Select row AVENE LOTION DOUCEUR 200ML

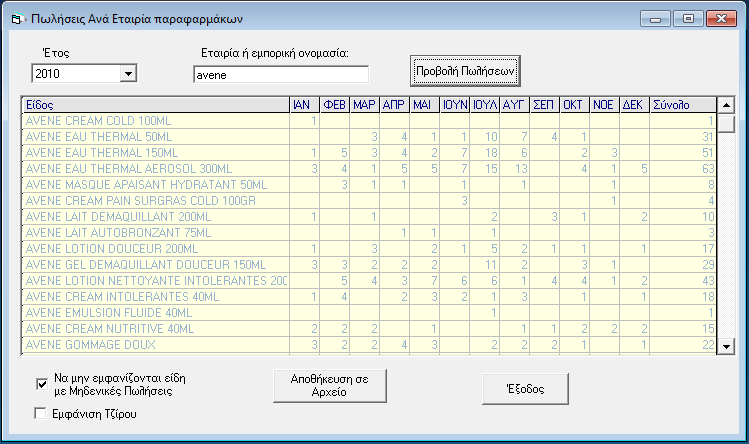tap(369, 249)
